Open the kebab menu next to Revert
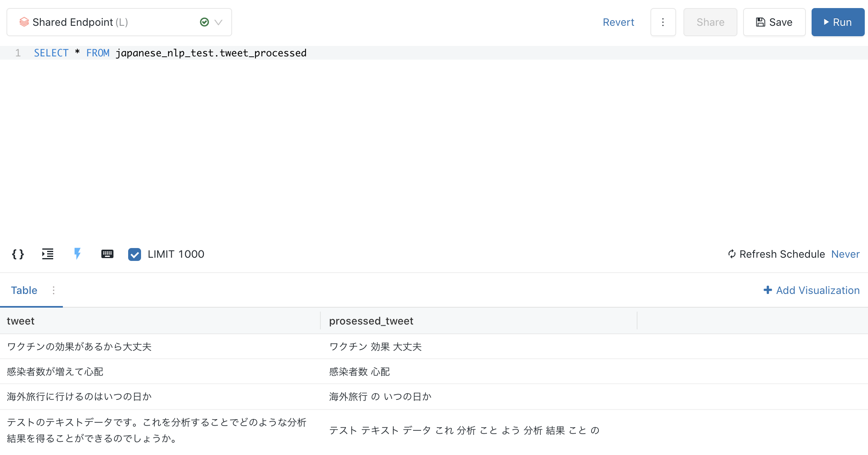 pos(663,22)
